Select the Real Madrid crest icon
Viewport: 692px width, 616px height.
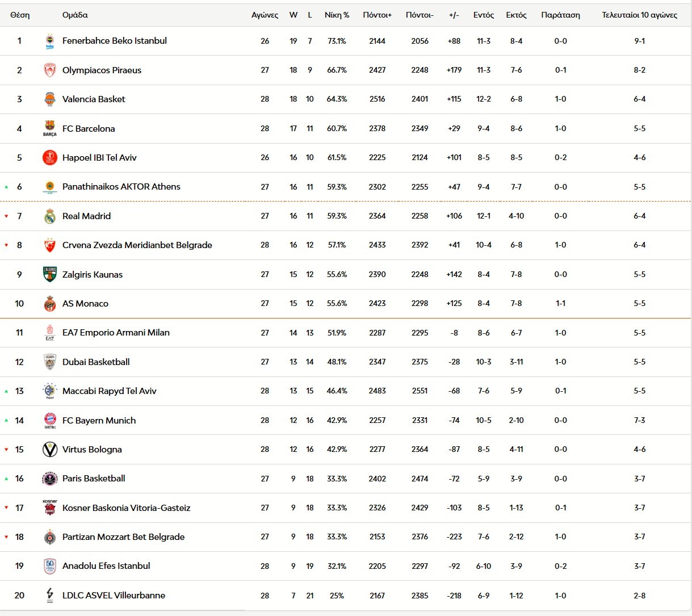50,216
